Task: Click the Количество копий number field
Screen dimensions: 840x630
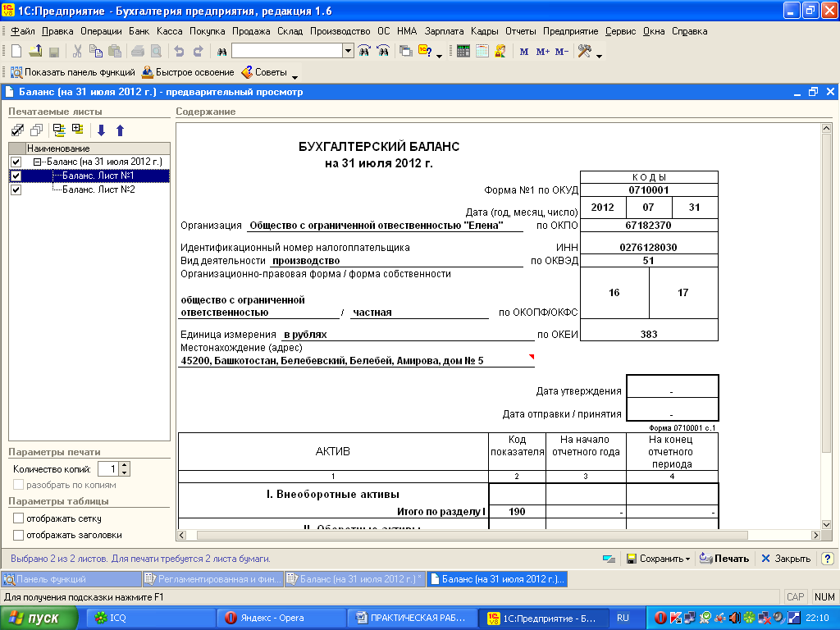Action: (x=109, y=469)
